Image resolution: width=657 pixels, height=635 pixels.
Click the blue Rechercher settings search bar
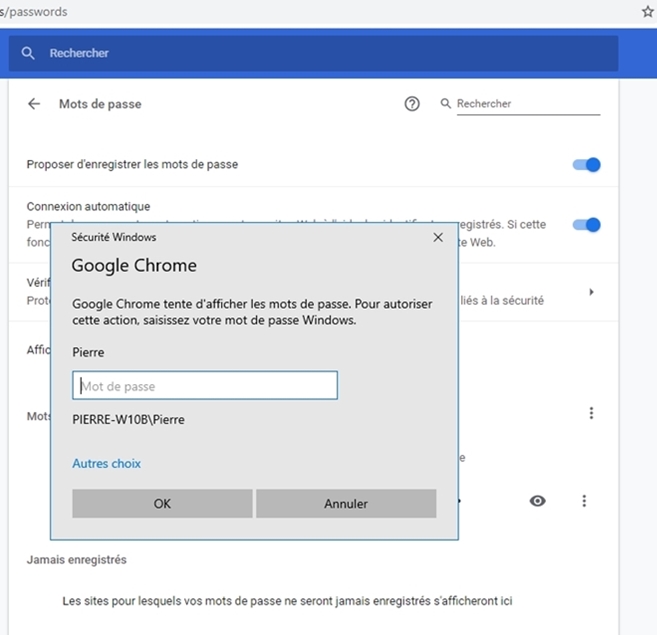click(x=313, y=53)
